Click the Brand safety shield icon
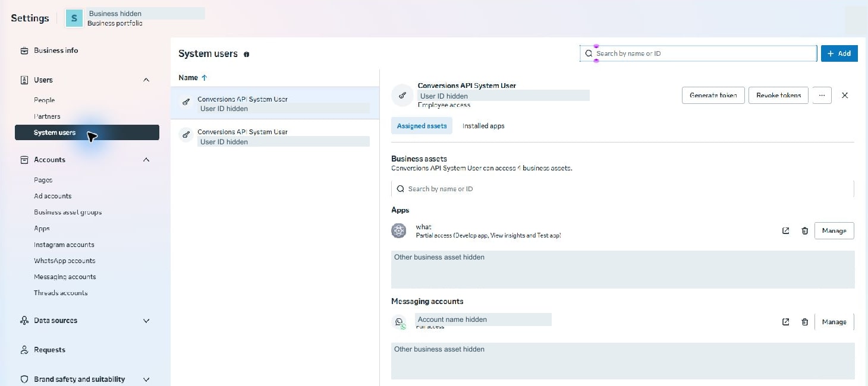 [x=24, y=379]
